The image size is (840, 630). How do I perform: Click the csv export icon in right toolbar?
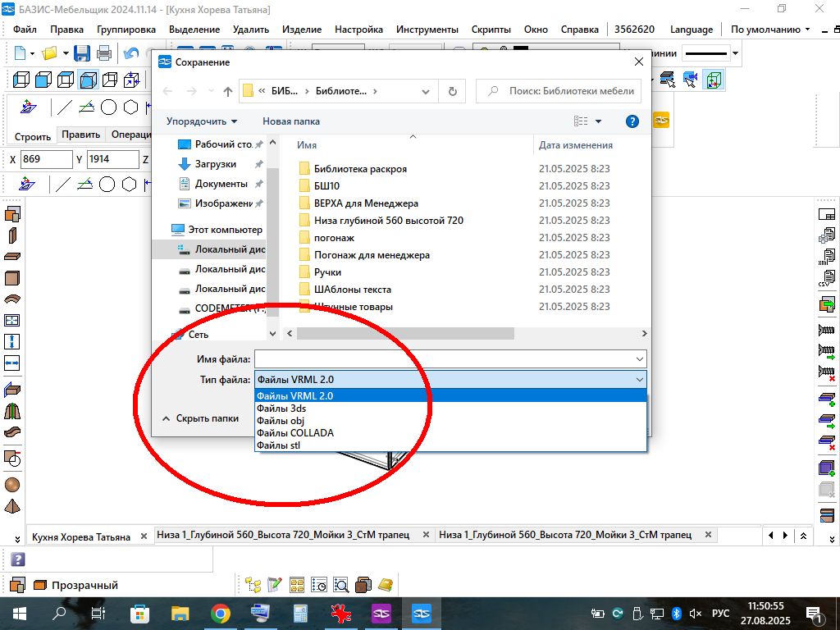pos(827,278)
